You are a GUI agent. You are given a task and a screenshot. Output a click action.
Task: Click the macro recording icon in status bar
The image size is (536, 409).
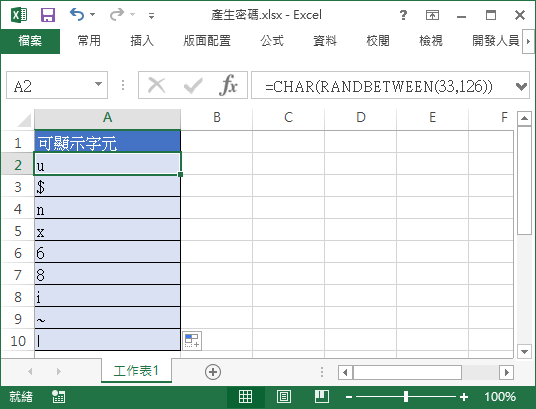click(58, 397)
